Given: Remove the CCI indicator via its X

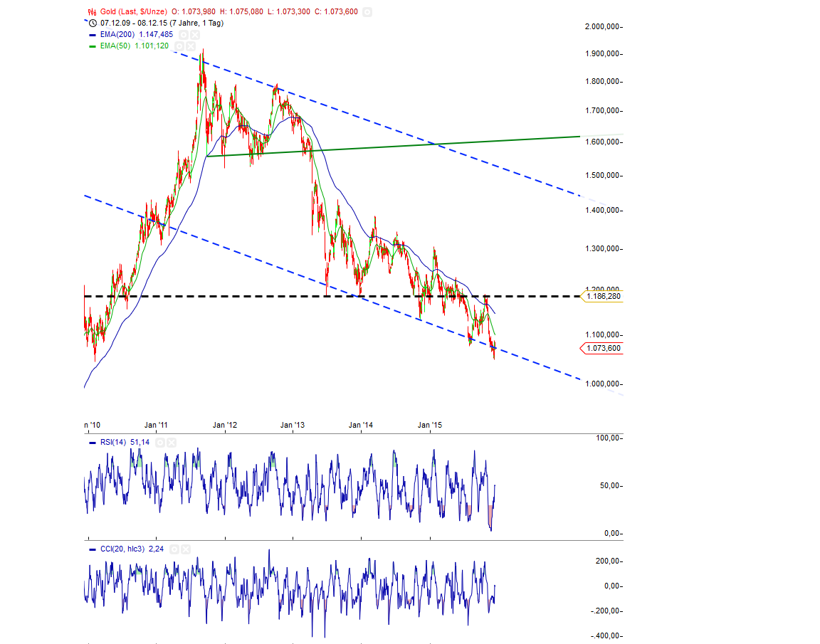Looking at the screenshot, I should point(186,549).
